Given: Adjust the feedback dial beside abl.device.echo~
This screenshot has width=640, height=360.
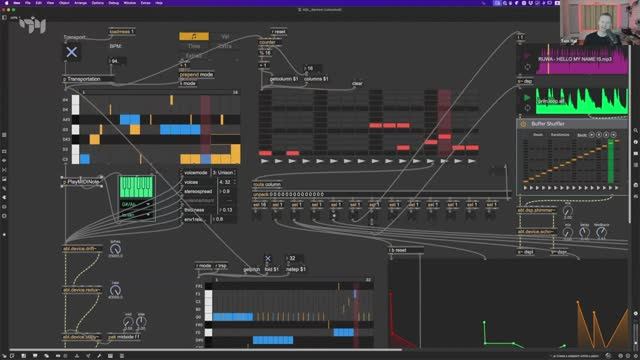Looking at the screenshot, I should (601, 232).
